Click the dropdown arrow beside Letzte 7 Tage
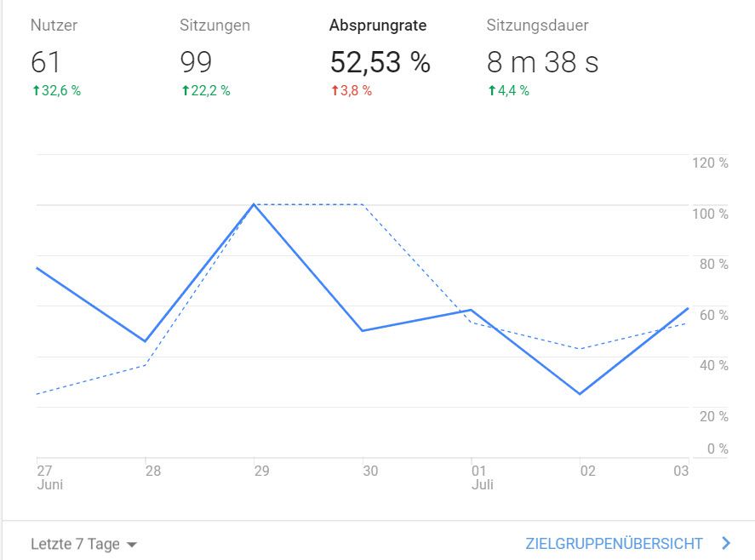The height and width of the screenshot is (560, 755). (133, 545)
